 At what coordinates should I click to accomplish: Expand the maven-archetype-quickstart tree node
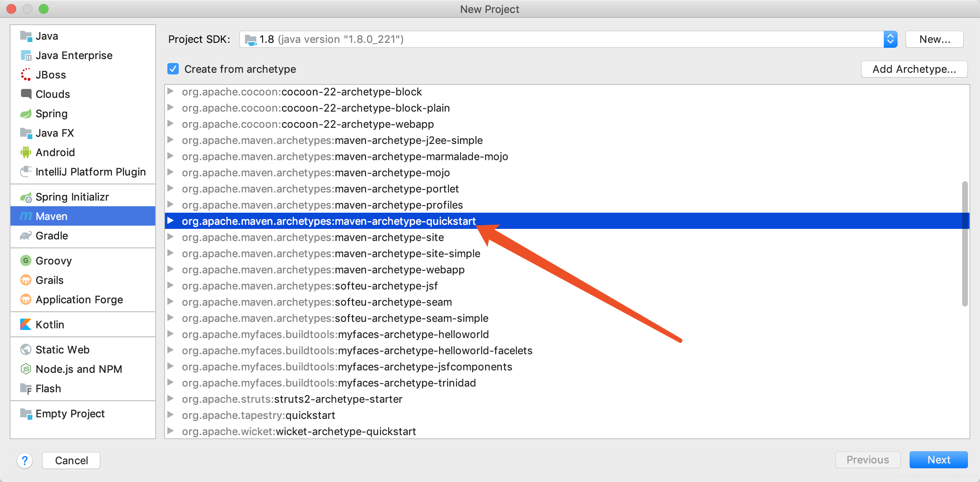171,221
